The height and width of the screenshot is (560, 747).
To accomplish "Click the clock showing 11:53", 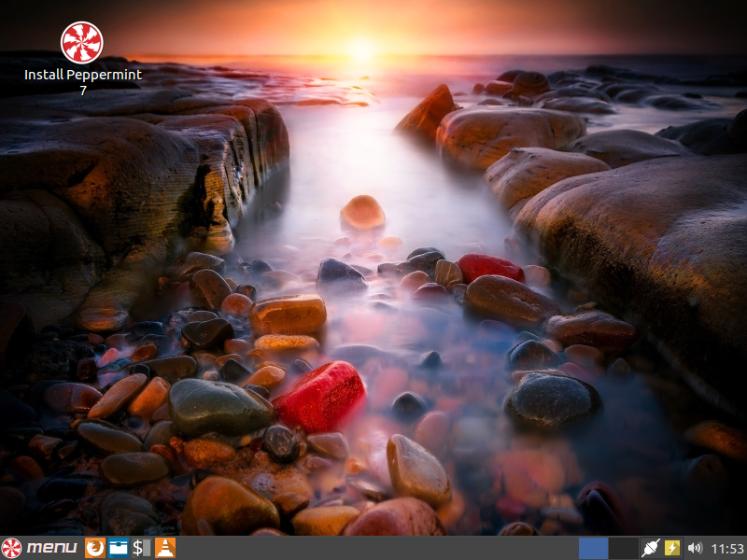I will [727, 548].
